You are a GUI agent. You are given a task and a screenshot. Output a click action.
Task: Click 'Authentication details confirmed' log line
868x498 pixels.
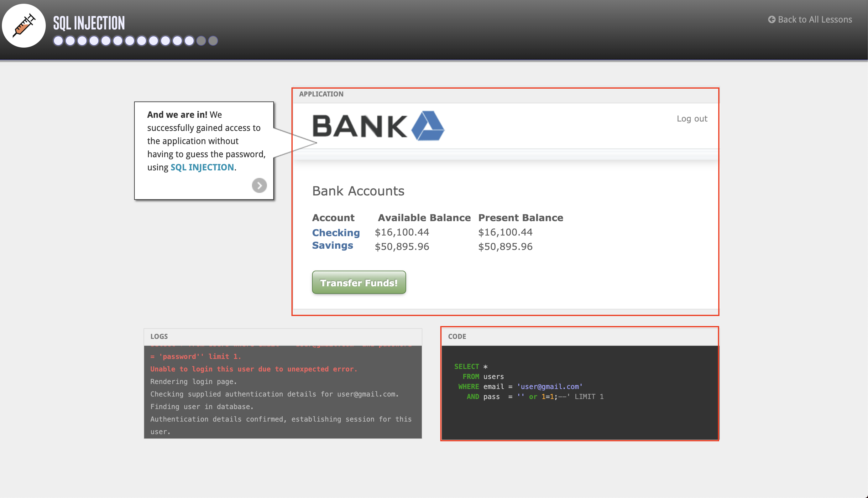coord(281,425)
